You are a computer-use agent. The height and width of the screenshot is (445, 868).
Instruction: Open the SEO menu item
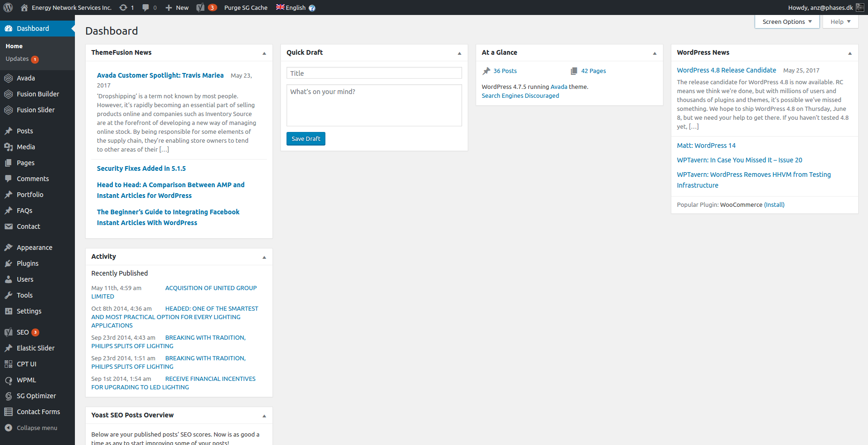click(x=37, y=332)
